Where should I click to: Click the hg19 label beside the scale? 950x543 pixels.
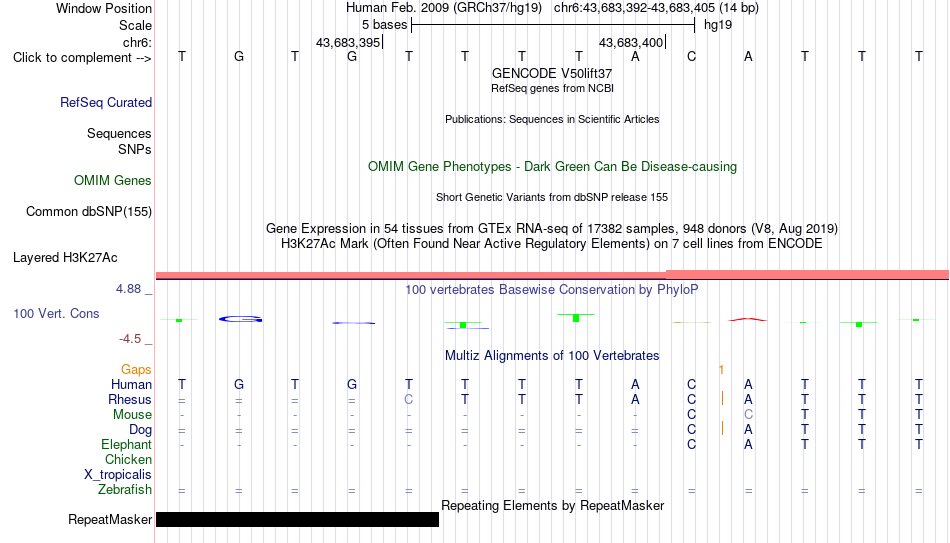click(x=718, y=25)
